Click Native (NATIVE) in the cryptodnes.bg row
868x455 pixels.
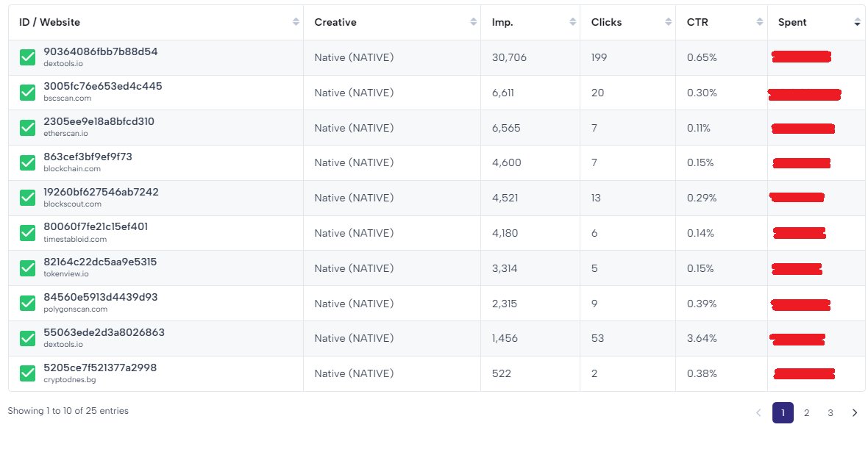tap(354, 373)
